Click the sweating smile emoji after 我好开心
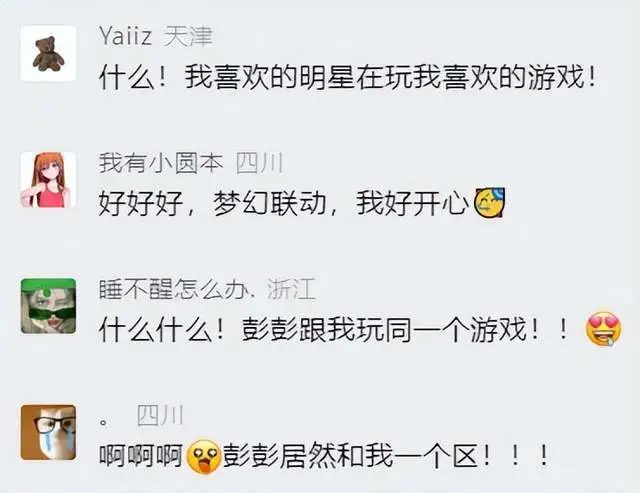This screenshot has width=640, height=493. pyautogui.click(x=489, y=202)
